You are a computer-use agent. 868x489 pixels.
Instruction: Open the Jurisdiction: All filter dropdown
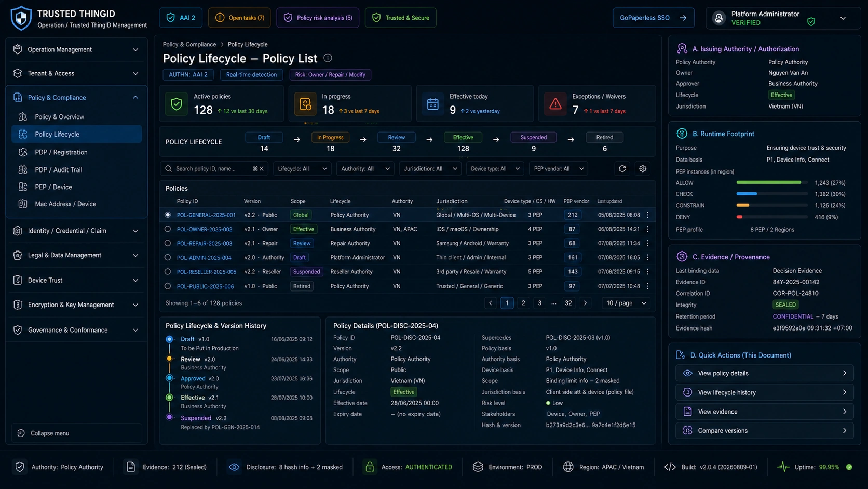430,169
